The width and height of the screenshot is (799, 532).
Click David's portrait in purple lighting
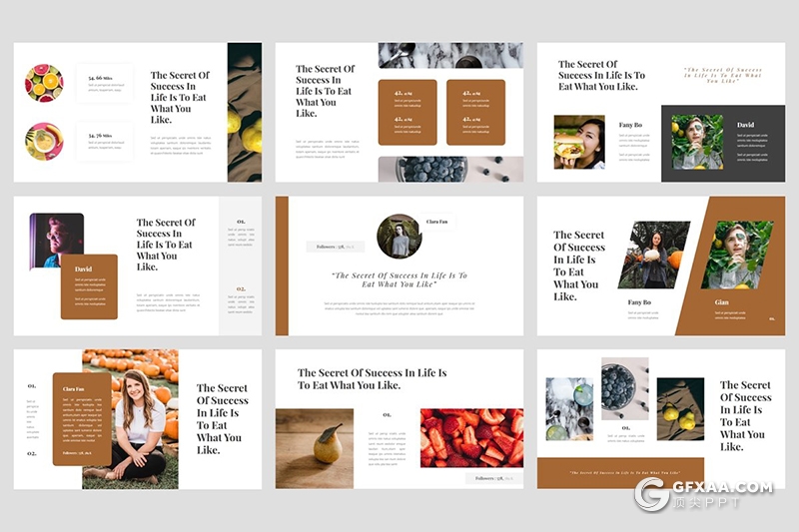click(55, 241)
